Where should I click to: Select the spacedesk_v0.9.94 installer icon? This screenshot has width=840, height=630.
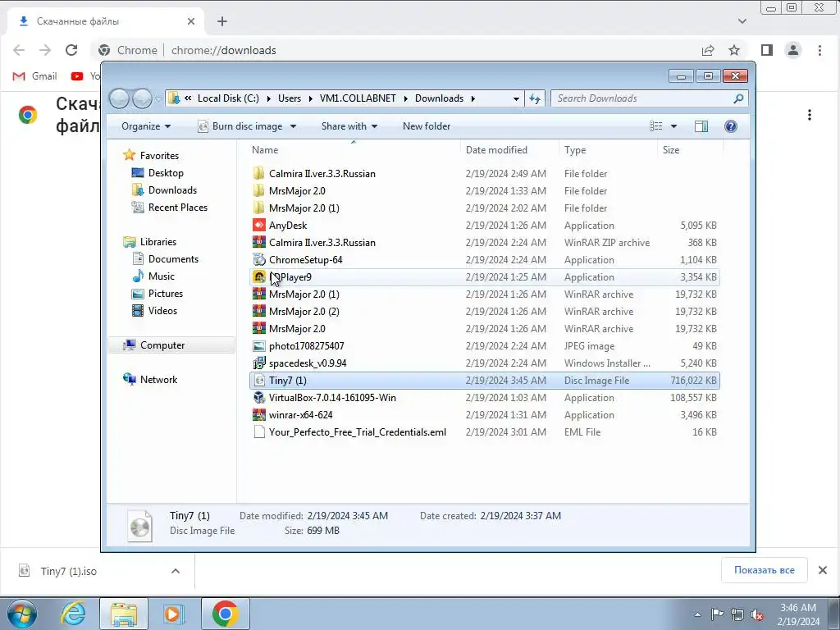point(259,363)
